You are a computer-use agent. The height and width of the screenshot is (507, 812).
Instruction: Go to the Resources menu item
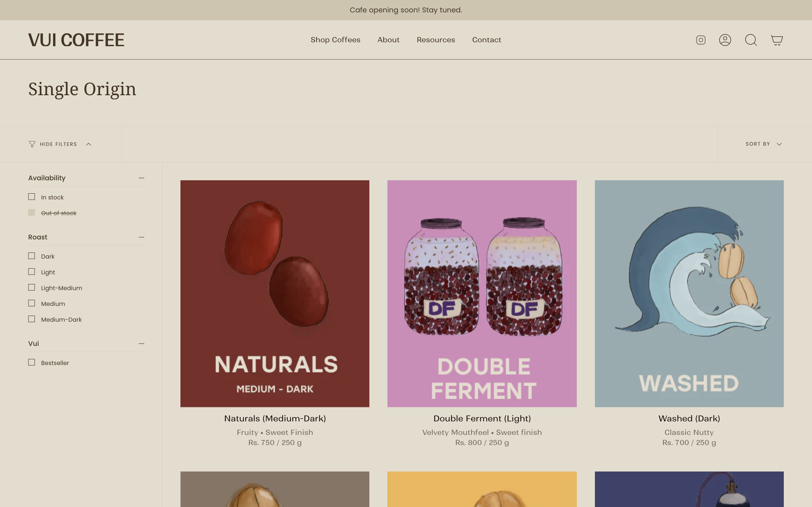pyautogui.click(x=436, y=40)
